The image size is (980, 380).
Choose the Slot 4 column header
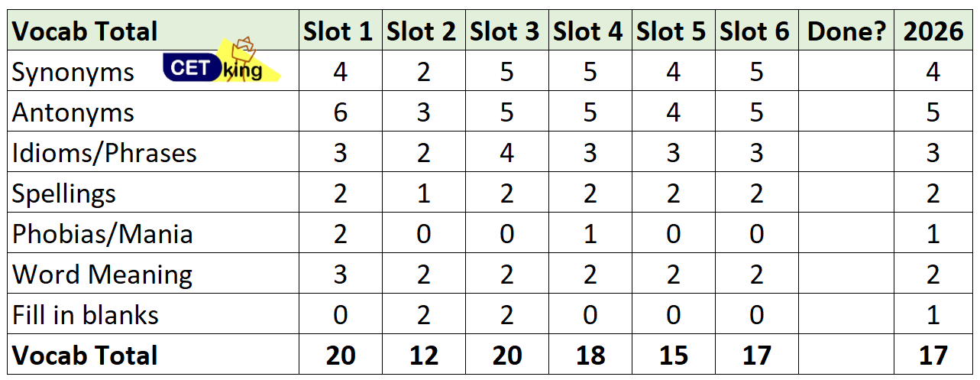(588, 31)
